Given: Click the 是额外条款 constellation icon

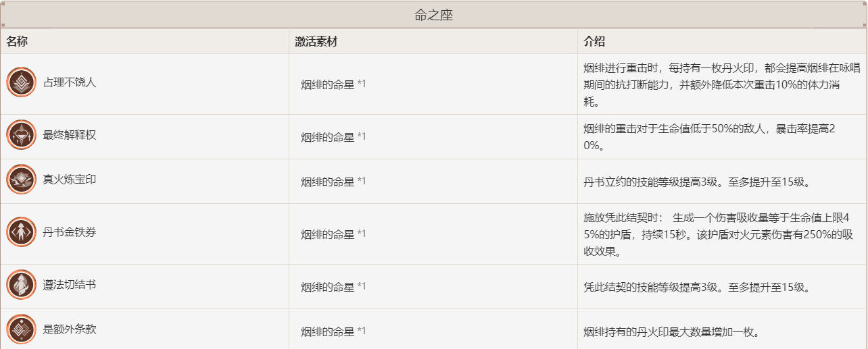Looking at the screenshot, I should tap(21, 329).
